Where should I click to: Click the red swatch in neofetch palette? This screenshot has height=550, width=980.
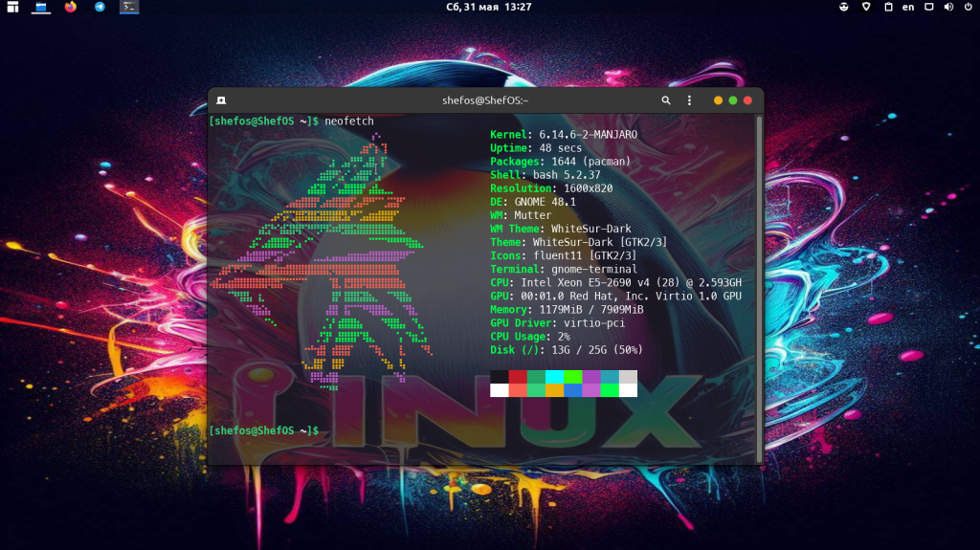518,377
